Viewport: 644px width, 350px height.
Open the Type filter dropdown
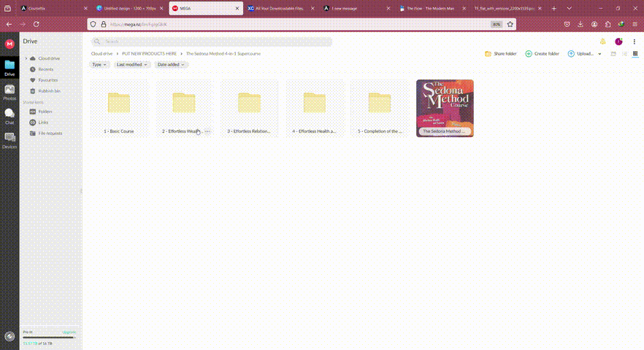click(x=99, y=64)
